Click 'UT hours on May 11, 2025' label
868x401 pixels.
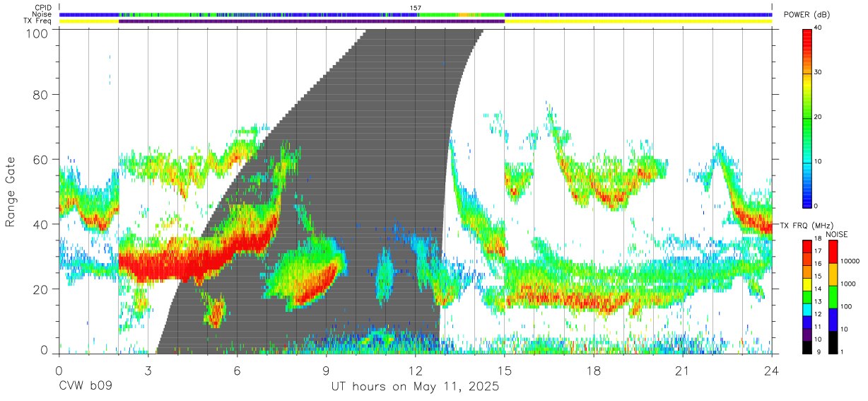[416, 387]
